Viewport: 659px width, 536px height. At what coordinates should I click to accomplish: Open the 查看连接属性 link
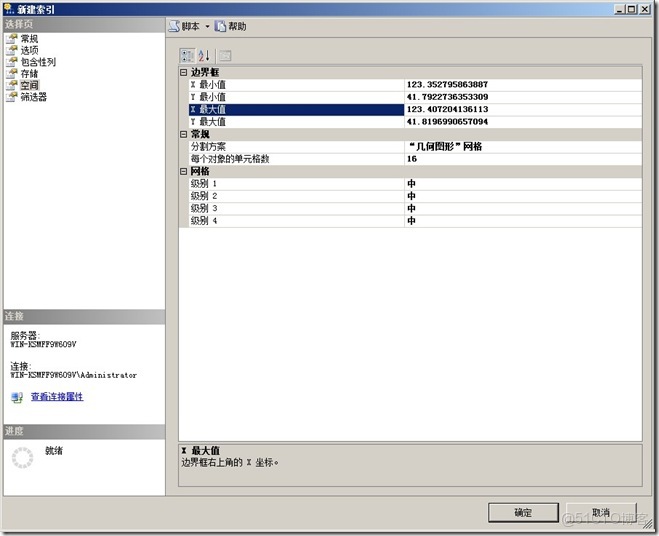point(57,396)
